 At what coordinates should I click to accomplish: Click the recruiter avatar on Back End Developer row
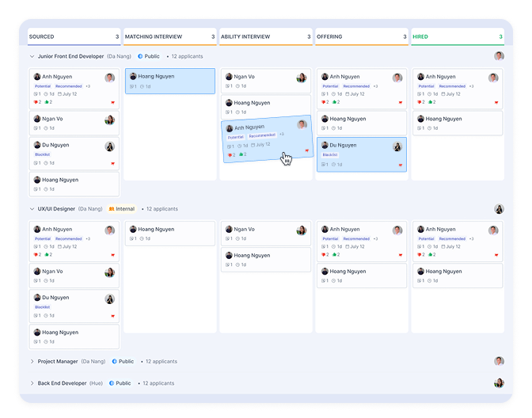click(499, 383)
